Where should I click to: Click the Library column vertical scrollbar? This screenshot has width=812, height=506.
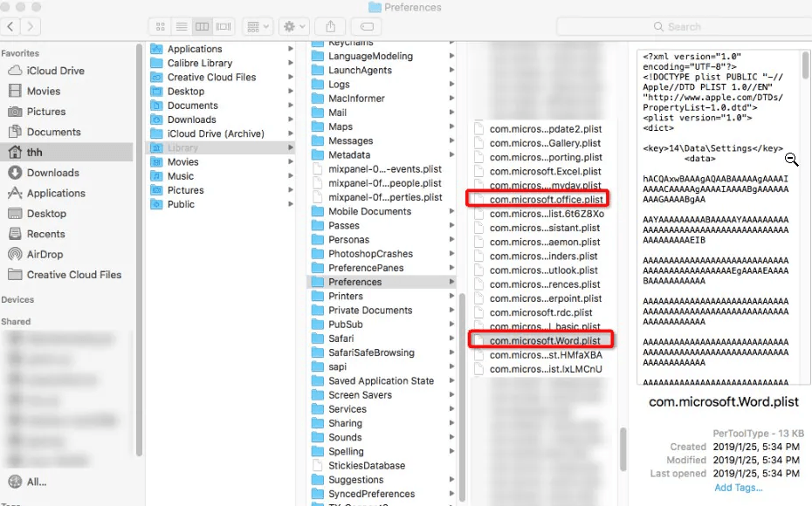[462, 398]
